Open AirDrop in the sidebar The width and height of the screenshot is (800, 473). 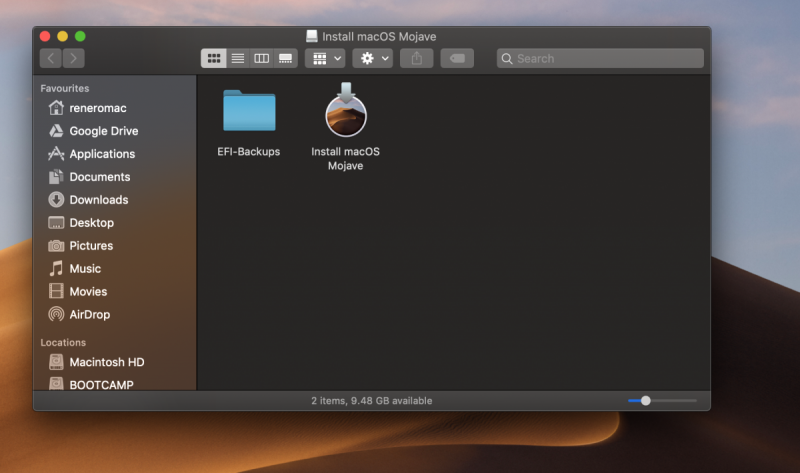(x=116, y=315)
